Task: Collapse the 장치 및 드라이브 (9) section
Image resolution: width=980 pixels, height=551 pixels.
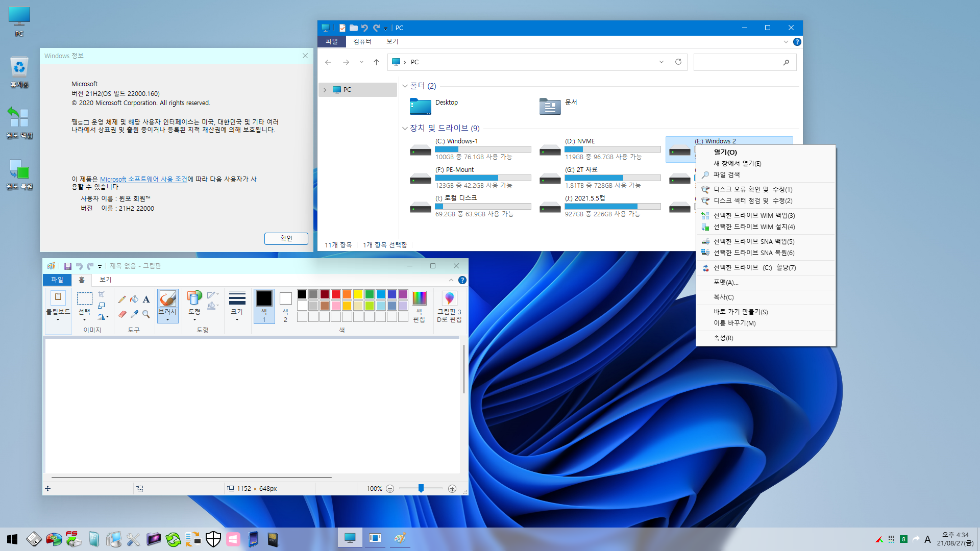Action: coord(405,129)
